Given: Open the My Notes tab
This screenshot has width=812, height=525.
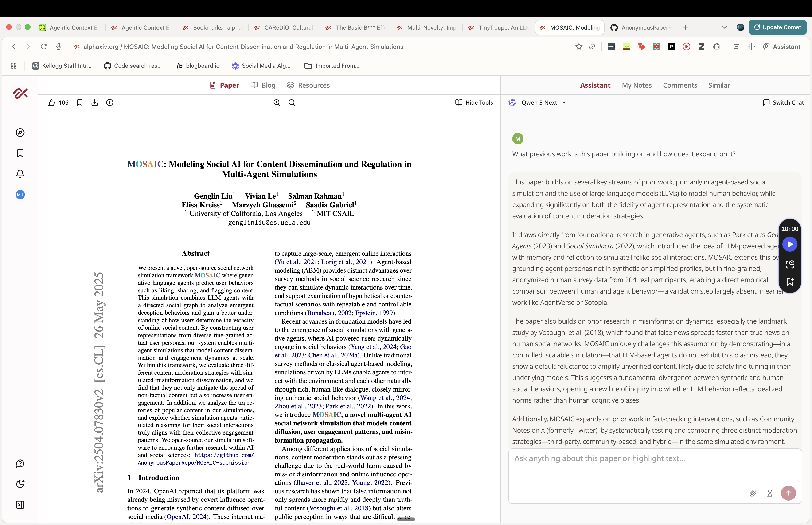Looking at the screenshot, I should 636,85.
